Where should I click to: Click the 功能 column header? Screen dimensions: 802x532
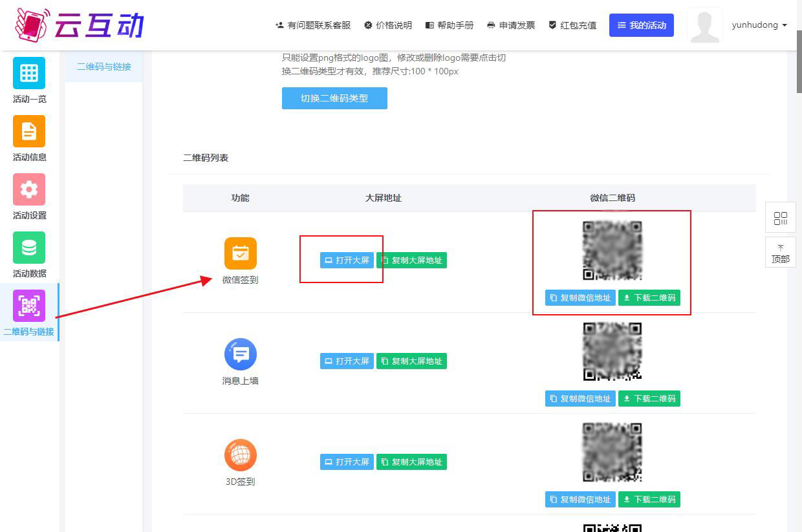[x=241, y=198]
